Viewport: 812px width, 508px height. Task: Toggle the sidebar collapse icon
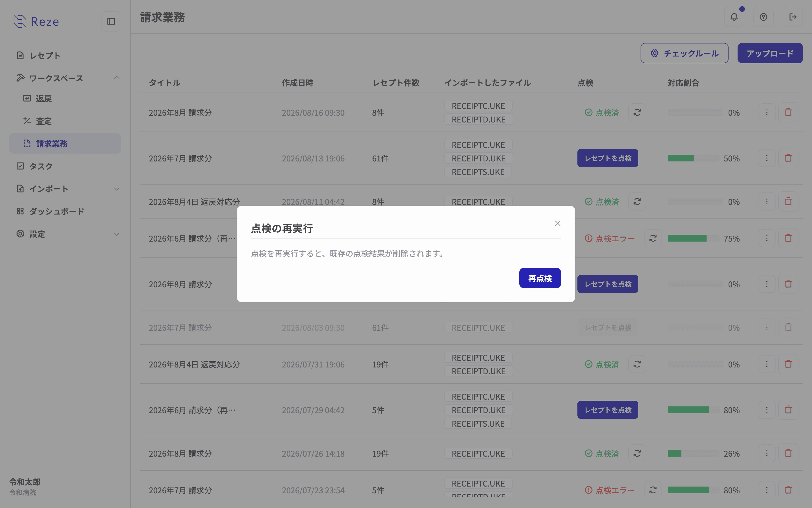tap(111, 21)
